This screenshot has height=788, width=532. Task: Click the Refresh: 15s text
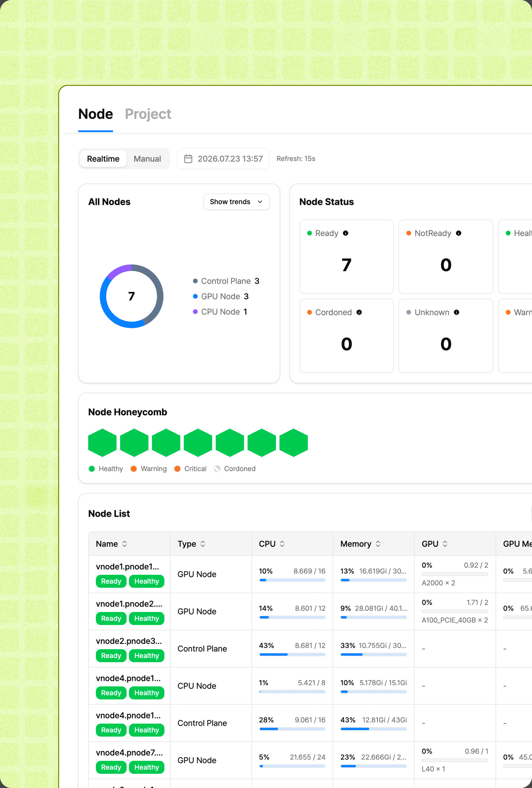pyautogui.click(x=296, y=159)
